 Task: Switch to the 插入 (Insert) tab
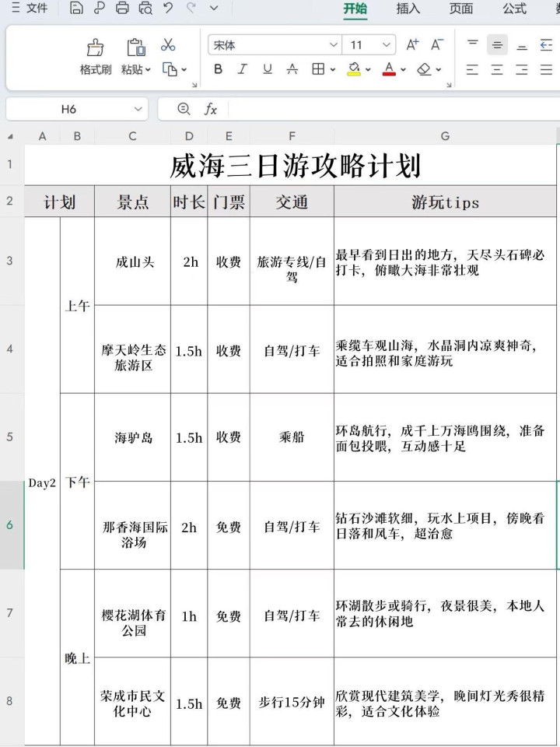click(x=408, y=9)
